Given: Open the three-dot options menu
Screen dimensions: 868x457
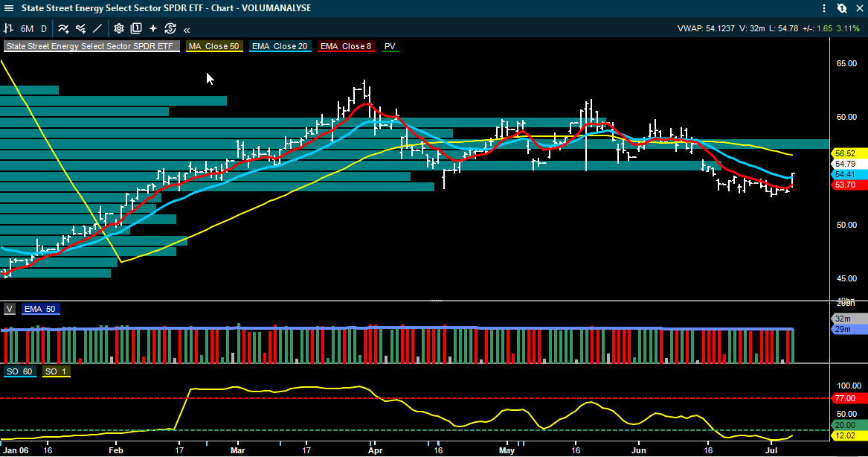Looking at the screenshot, I should tap(823, 8).
